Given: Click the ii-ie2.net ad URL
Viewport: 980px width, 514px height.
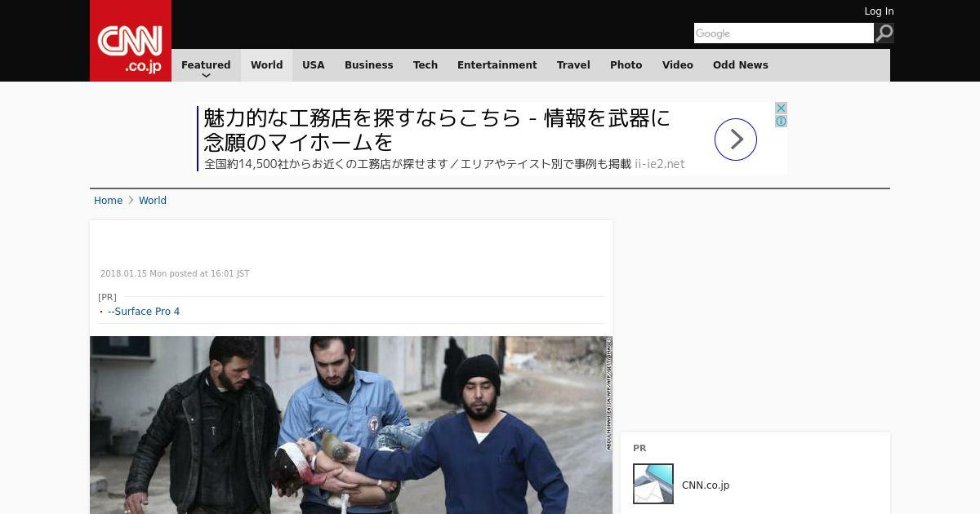Looking at the screenshot, I should point(660,164).
